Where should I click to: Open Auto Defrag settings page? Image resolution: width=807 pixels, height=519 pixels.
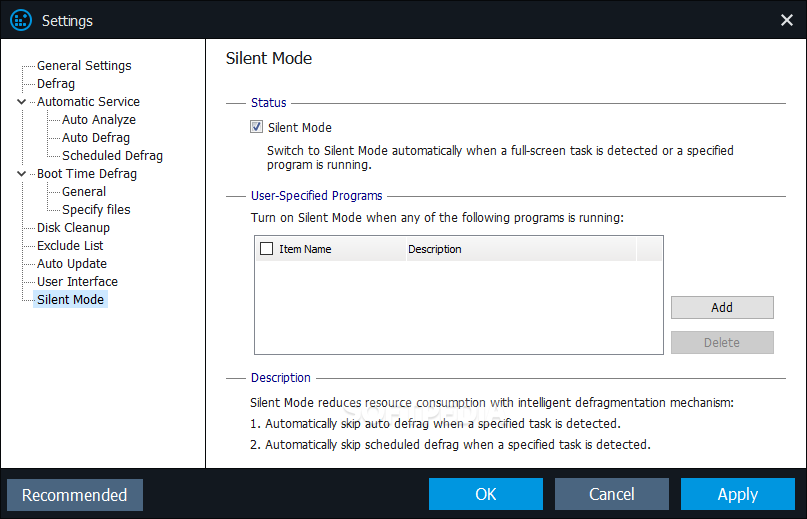tap(96, 137)
